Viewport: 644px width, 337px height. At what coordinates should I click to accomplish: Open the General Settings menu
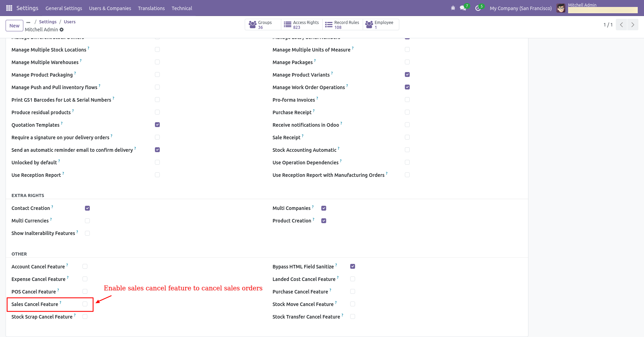pos(64,8)
